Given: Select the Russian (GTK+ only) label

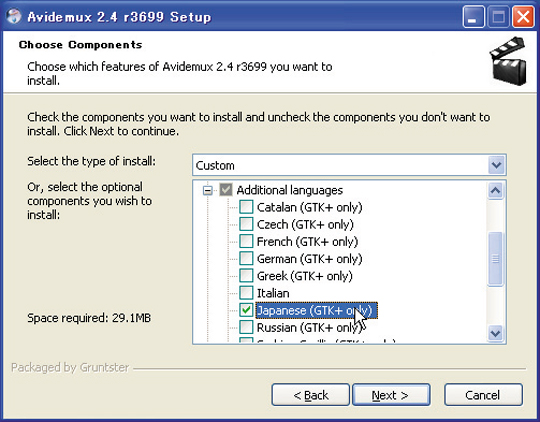Looking at the screenshot, I should 310,328.
